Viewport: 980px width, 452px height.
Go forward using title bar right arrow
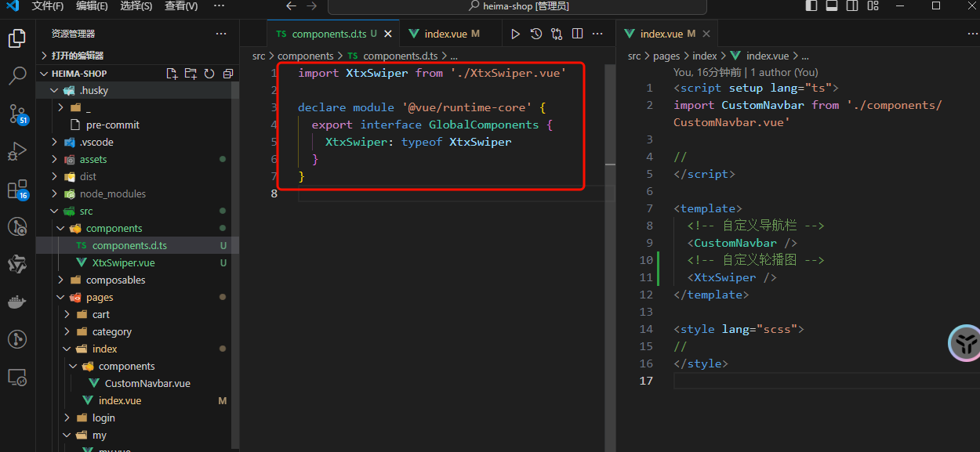pyautogui.click(x=312, y=6)
